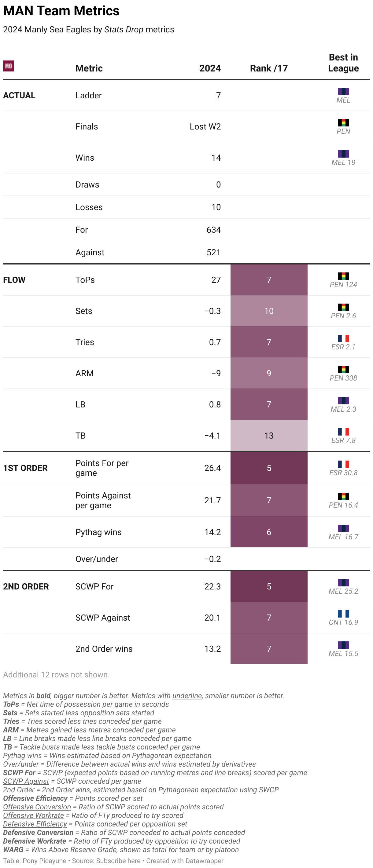The image size is (373, 868).
Task: Click the CNT flag icon in SCWP Against row
Action: click(343, 614)
